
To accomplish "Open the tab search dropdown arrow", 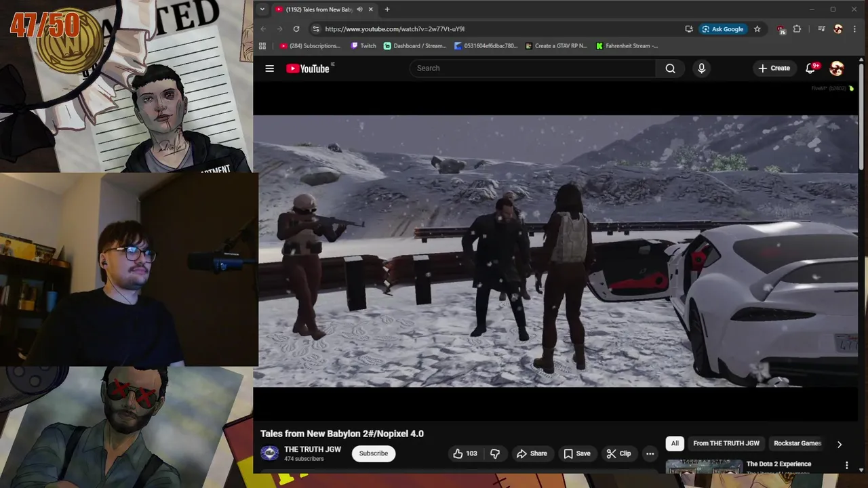I will point(262,9).
